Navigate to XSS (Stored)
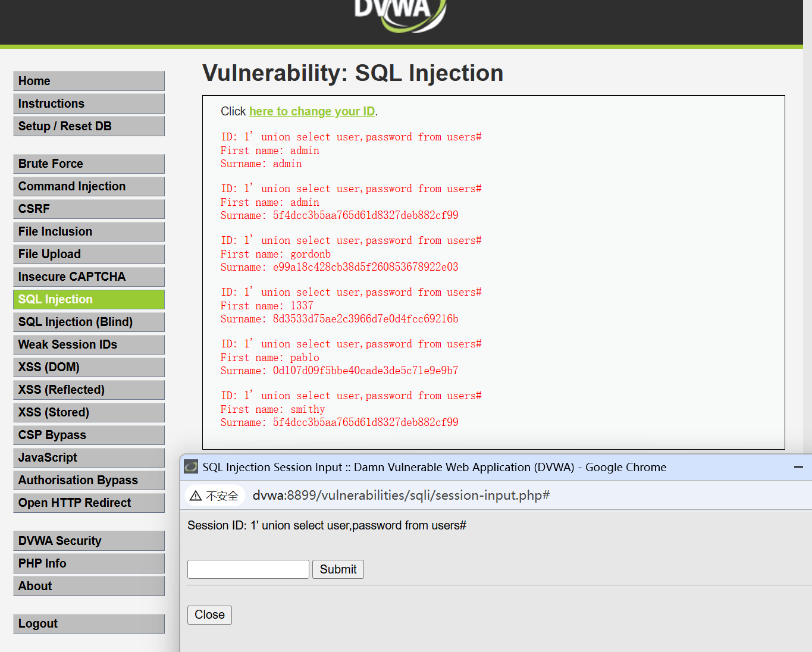This screenshot has height=652, width=812. [89, 412]
